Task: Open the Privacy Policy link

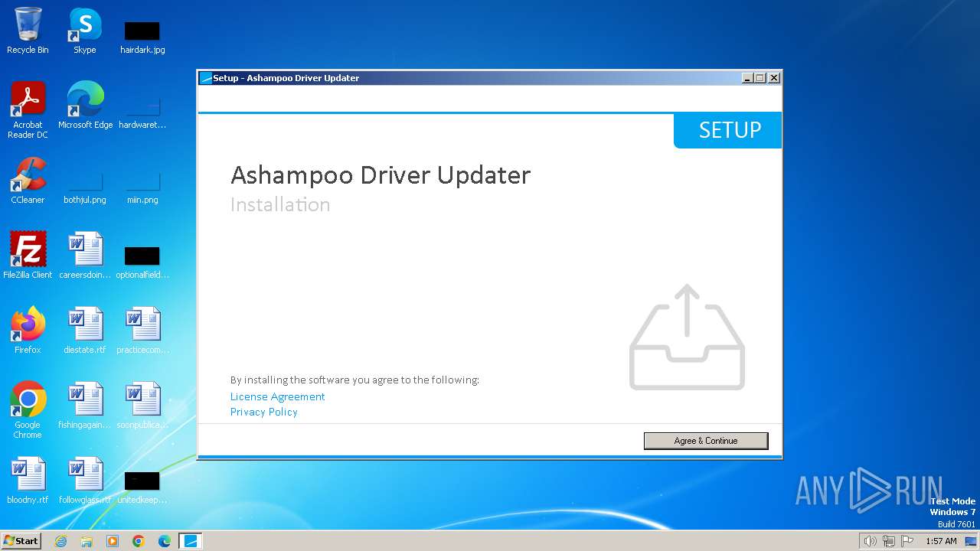Action: pos(264,412)
